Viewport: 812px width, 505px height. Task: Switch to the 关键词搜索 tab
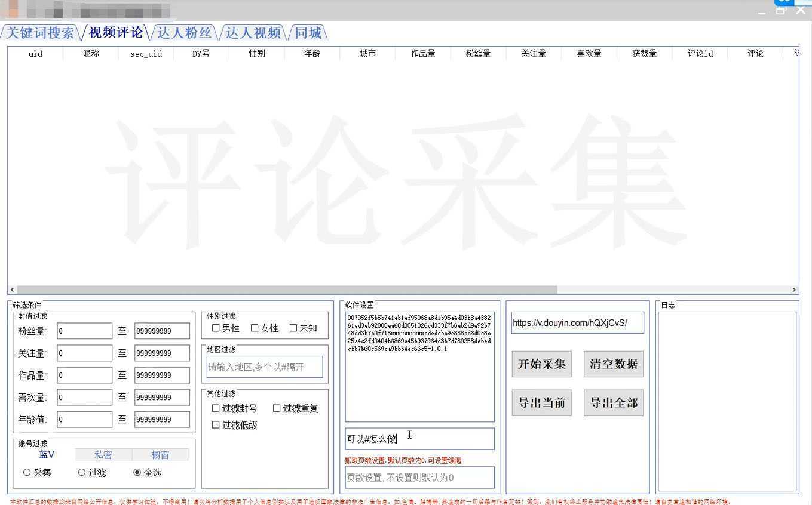pyautogui.click(x=39, y=33)
